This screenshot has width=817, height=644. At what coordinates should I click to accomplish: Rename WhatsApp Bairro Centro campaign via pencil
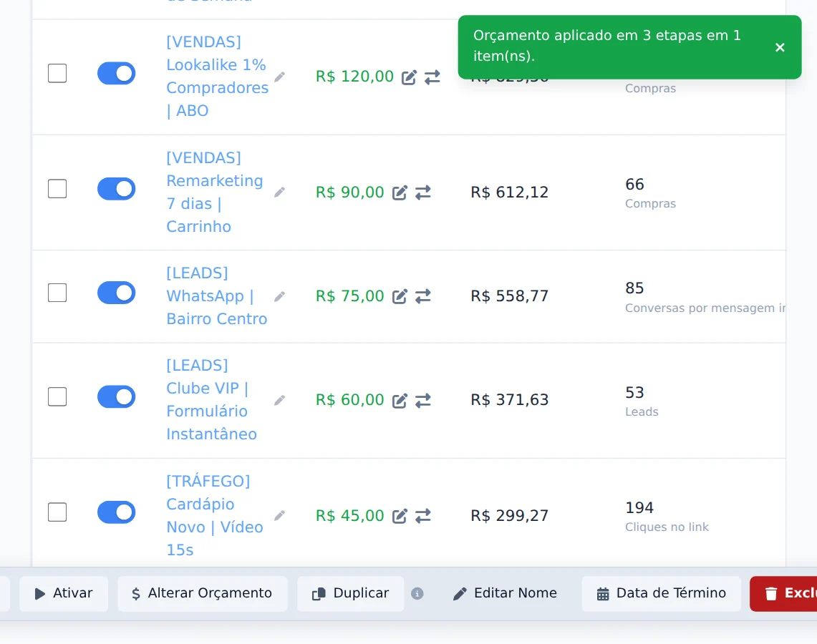[280, 296]
